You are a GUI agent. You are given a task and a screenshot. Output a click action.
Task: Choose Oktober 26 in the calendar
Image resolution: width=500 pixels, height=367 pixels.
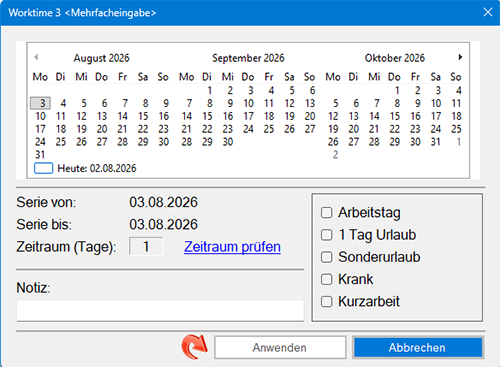(333, 142)
